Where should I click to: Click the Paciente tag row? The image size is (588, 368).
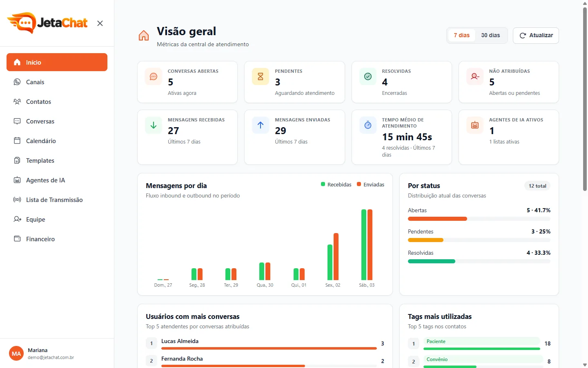(479, 343)
